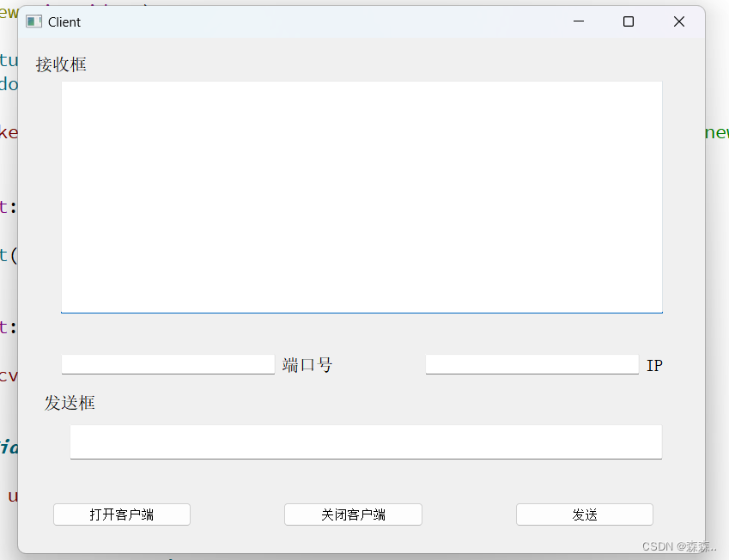Click the 发送 (Send) button
The image size is (729, 560).
coord(584,514)
